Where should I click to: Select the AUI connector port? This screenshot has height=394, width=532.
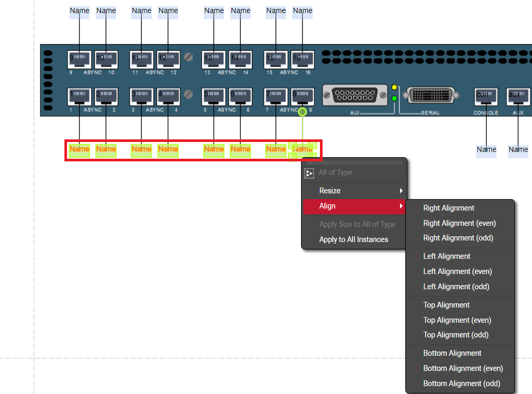(x=355, y=95)
